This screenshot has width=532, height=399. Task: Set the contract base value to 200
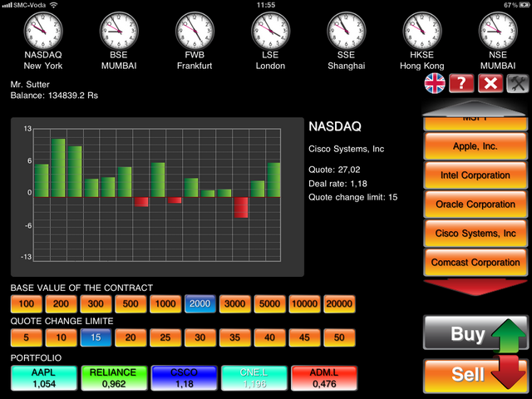click(61, 303)
